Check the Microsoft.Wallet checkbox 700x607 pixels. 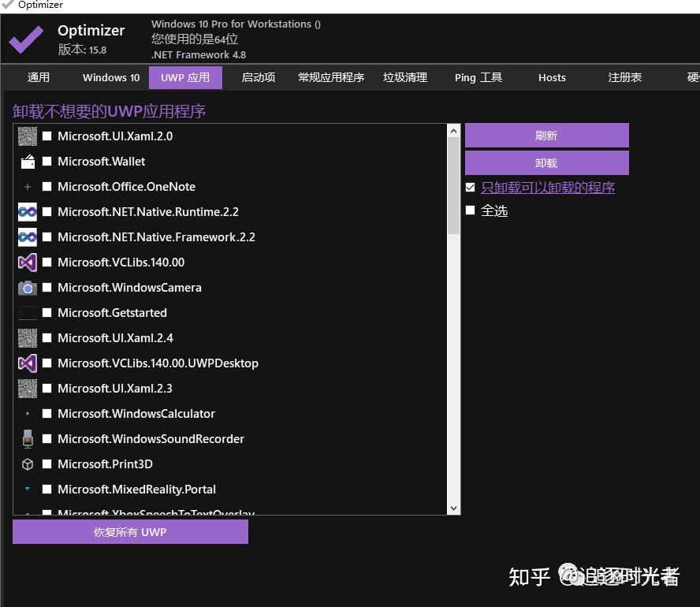coord(47,162)
